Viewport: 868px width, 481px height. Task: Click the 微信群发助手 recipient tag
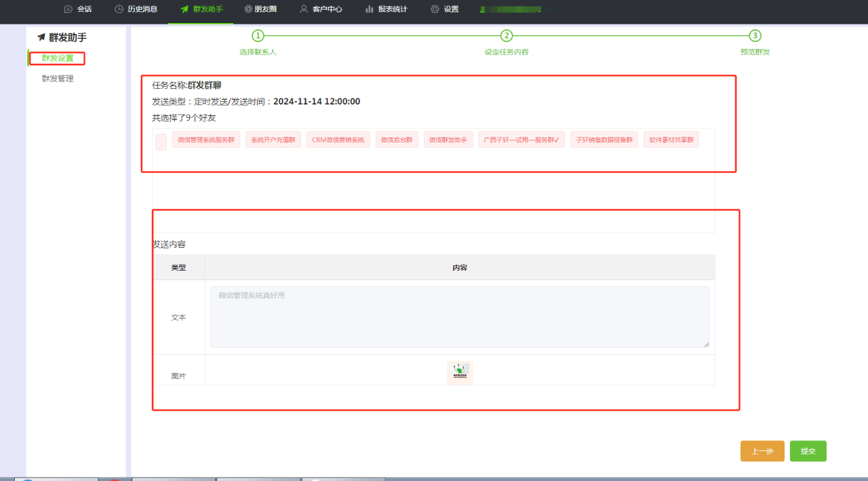[448, 140]
